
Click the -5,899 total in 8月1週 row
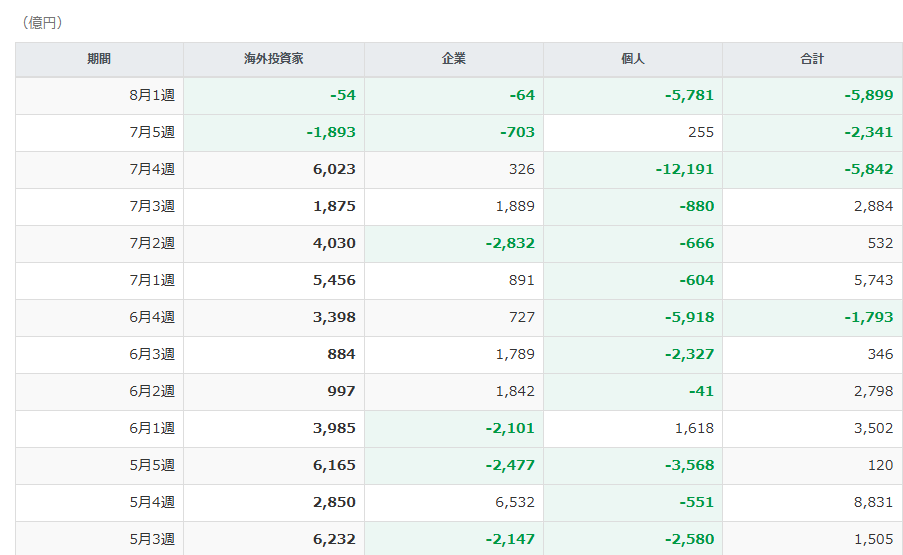tap(868, 96)
